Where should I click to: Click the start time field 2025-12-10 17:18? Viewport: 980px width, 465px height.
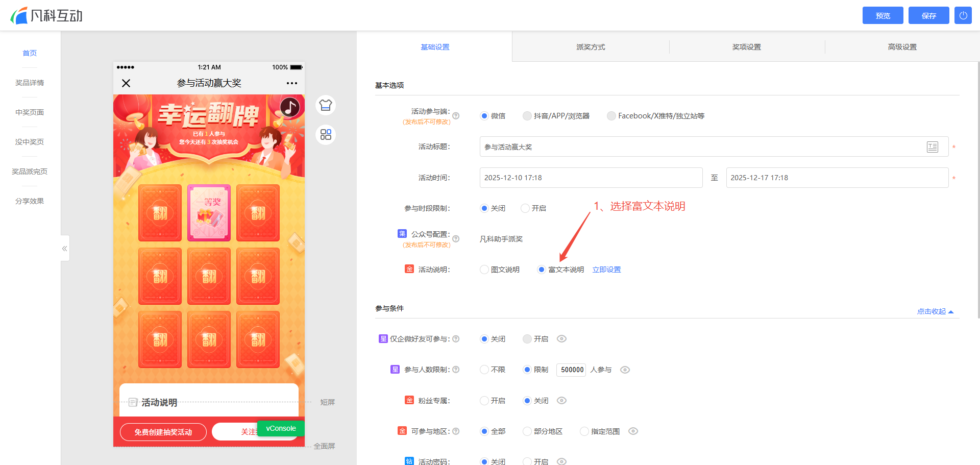coord(591,178)
